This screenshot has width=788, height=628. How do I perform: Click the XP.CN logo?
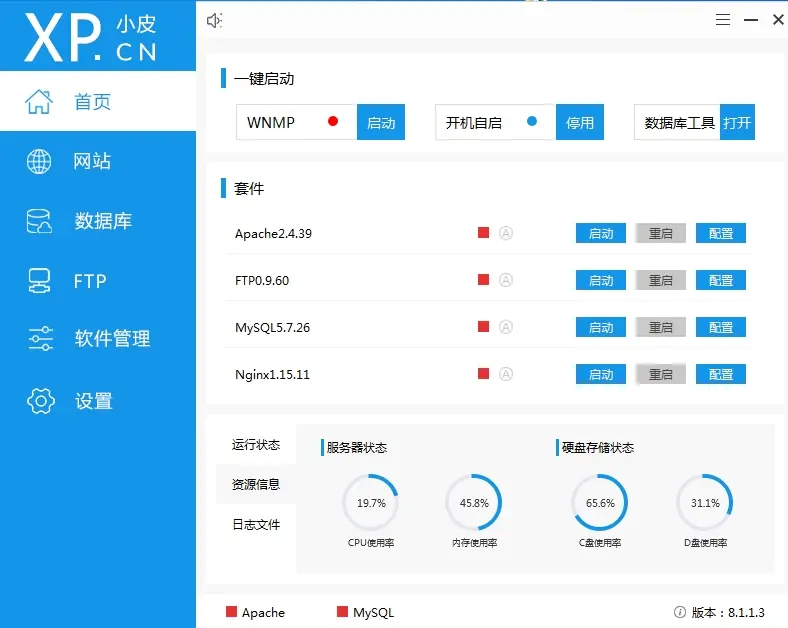pos(90,37)
